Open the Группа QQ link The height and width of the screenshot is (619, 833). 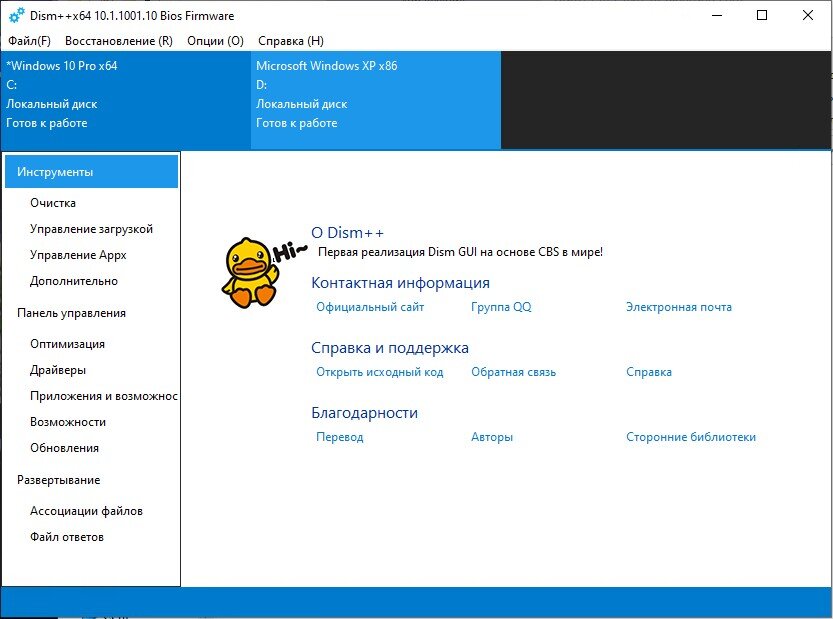point(501,307)
